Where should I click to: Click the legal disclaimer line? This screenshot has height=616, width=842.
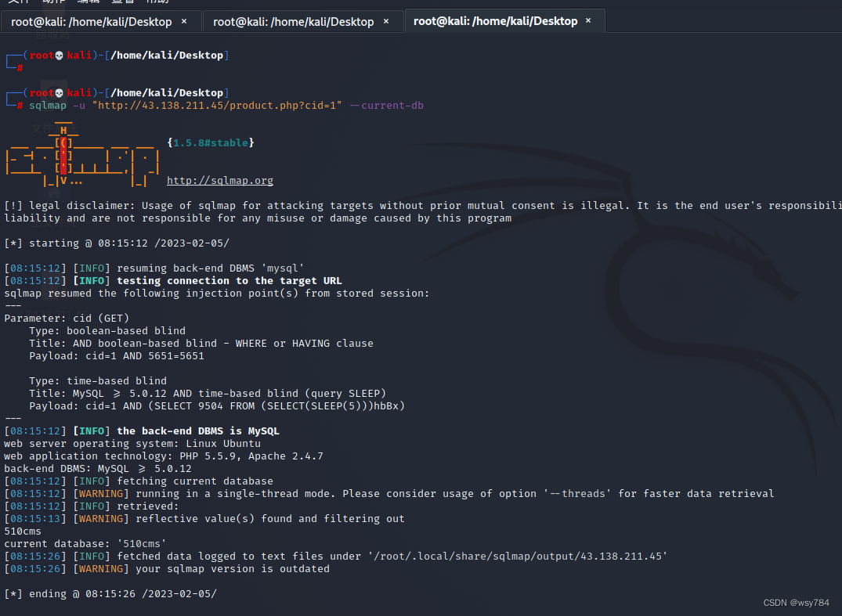point(423,206)
